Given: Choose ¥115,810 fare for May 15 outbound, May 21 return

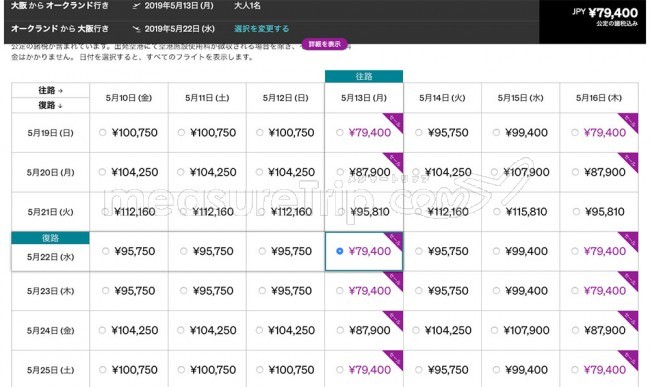Looking at the screenshot, I should click(520, 212).
